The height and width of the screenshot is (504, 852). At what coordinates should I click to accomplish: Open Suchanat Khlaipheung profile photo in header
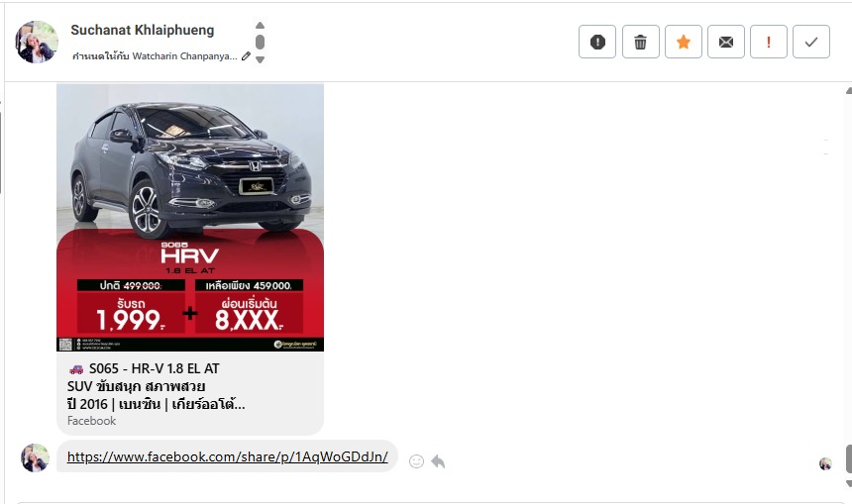[37, 42]
